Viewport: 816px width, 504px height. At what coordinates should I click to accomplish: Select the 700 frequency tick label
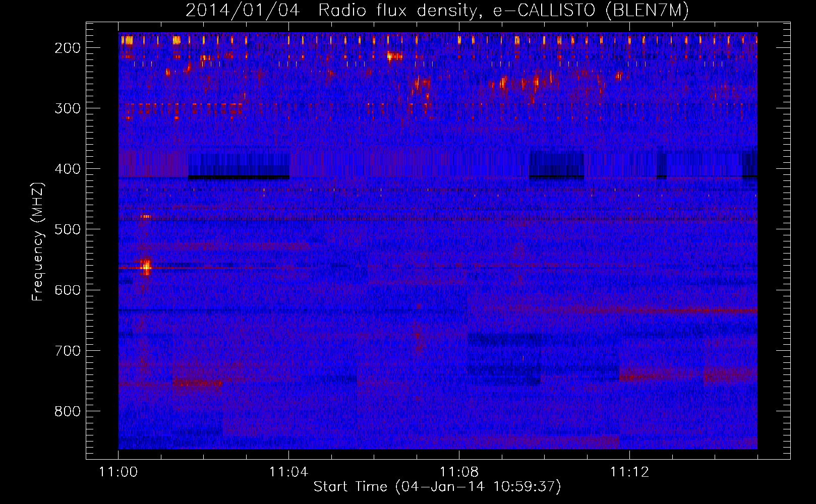[68, 351]
